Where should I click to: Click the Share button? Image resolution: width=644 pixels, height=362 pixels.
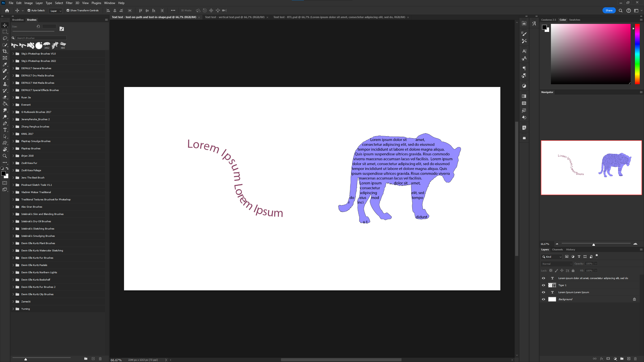point(609,11)
